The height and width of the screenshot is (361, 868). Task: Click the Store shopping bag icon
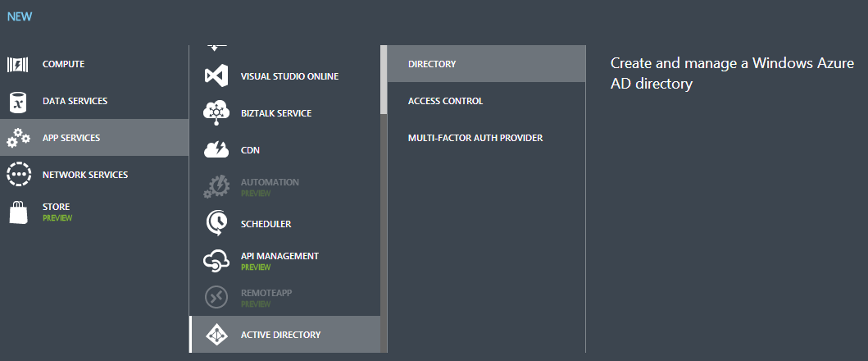pyautogui.click(x=18, y=212)
